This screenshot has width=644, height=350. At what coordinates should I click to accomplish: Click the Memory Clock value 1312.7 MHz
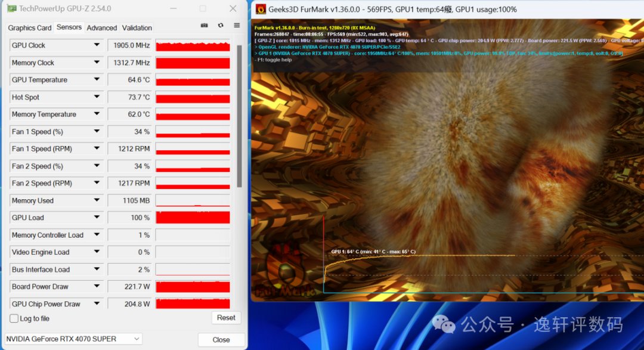[130, 63]
